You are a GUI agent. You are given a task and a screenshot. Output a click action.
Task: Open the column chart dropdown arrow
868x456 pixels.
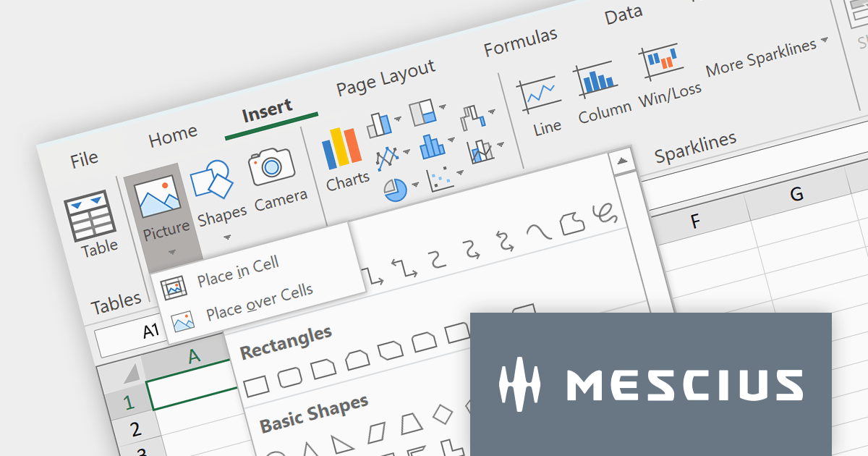398,119
